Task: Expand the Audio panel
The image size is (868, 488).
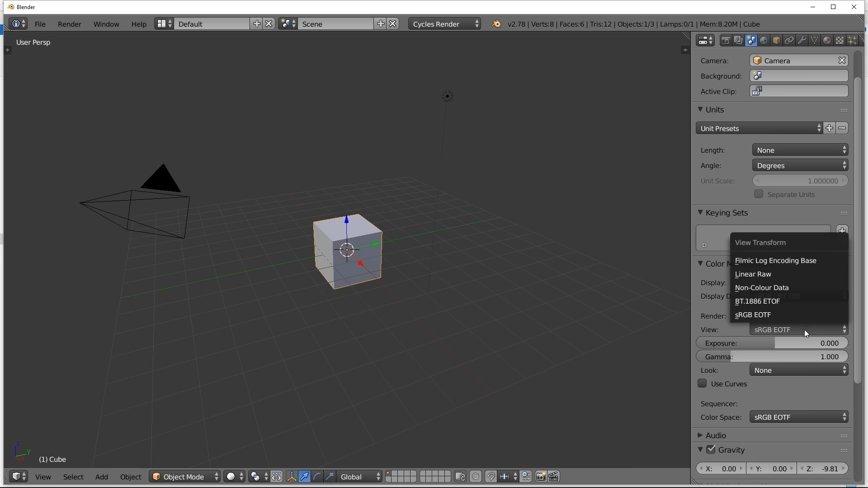Action: pos(716,436)
